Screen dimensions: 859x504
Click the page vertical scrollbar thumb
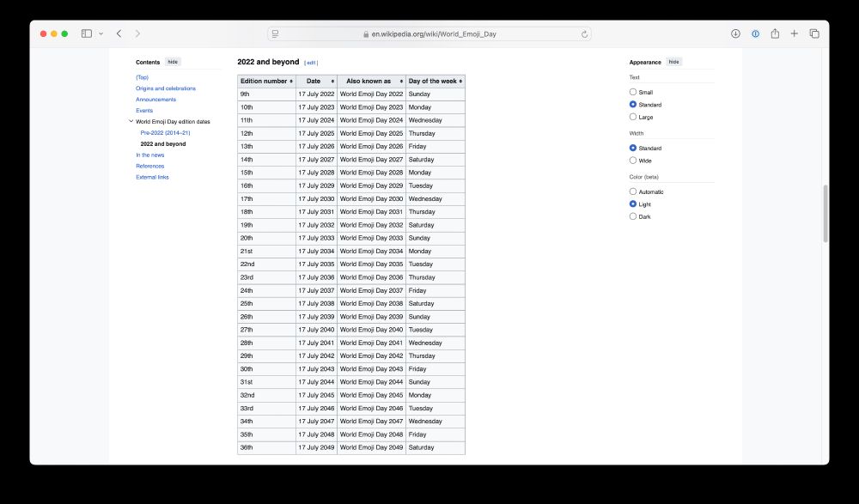[x=825, y=214]
